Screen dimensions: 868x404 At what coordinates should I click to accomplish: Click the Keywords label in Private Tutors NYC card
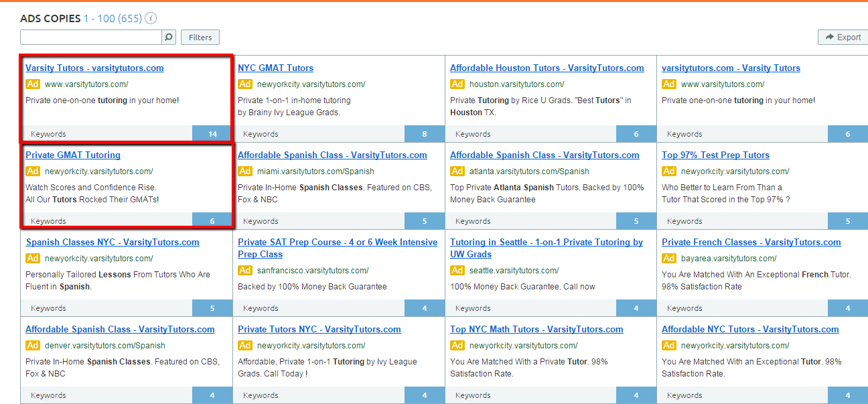pyautogui.click(x=261, y=395)
